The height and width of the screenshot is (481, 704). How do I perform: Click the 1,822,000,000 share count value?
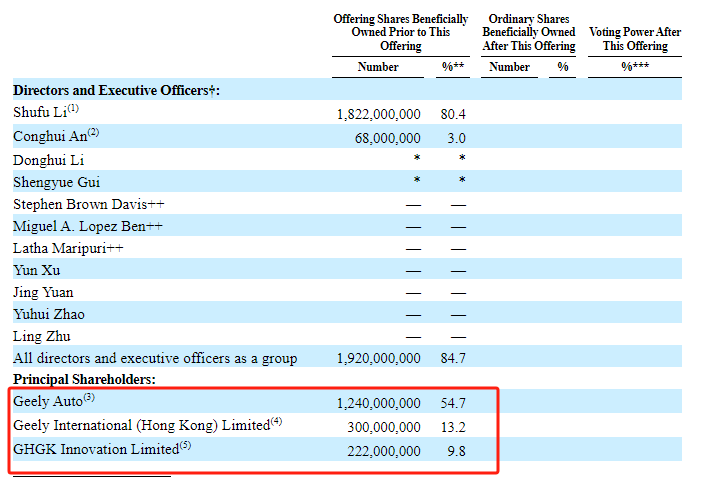pos(379,115)
